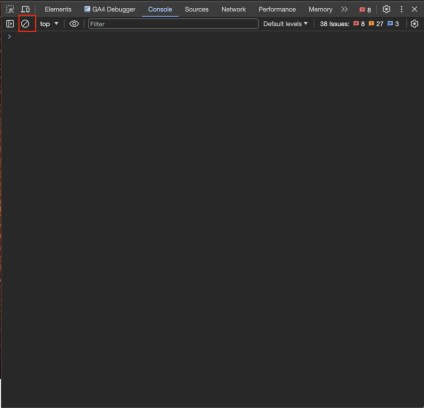Show the console sidebar panel icon

tap(10, 24)
